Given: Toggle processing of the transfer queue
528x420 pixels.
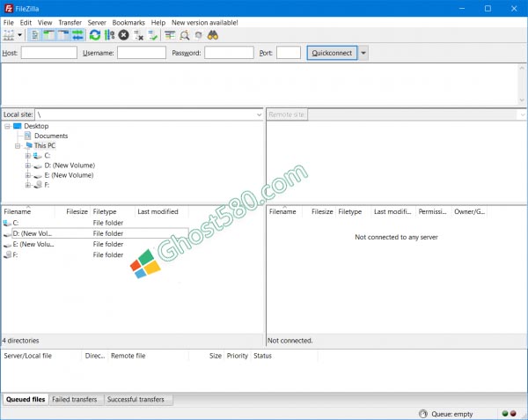Looking at the screenshot, I should click(x=109, y=35).
